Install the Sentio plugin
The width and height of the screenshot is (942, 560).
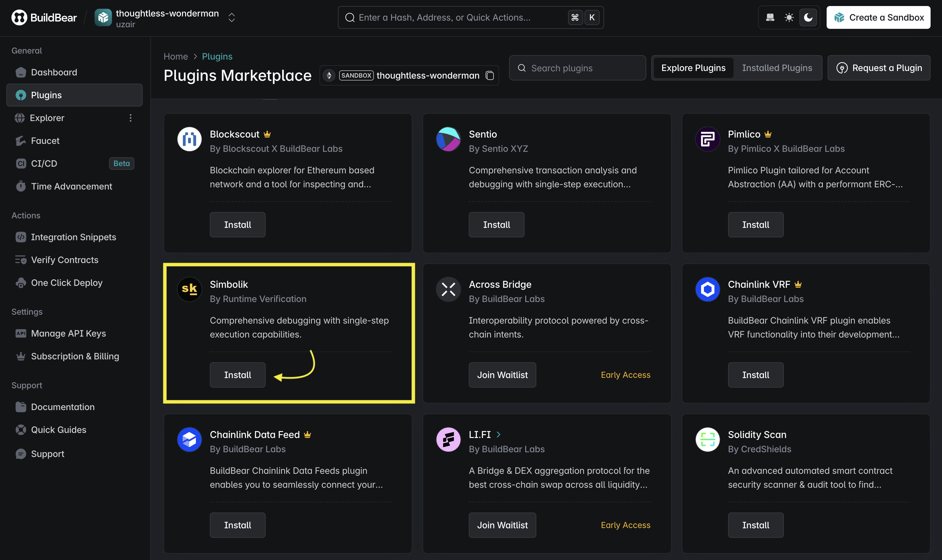(x=496, y=224)
